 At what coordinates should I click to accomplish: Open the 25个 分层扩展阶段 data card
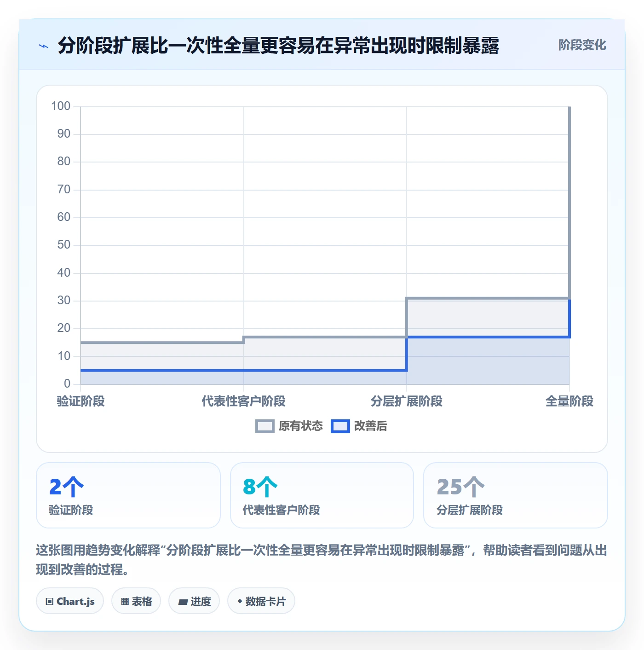[x=516, y=495]
